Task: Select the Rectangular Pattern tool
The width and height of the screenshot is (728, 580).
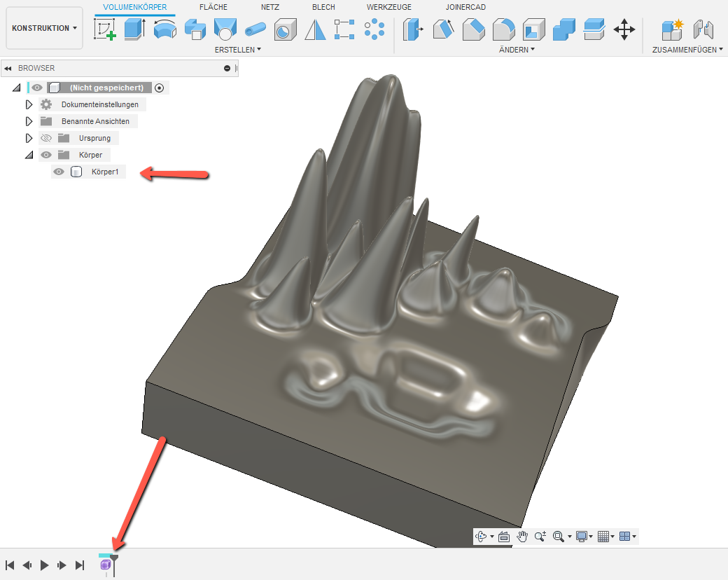Action: 344,29
